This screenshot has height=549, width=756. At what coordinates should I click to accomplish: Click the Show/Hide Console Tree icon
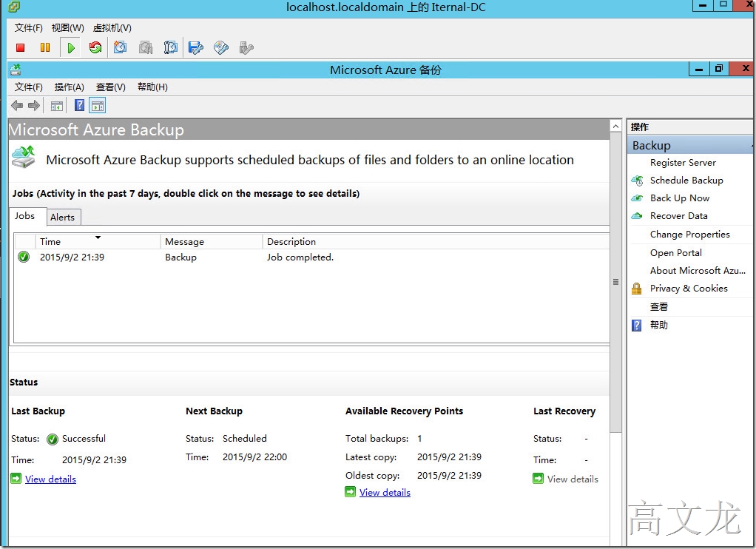[57, 106]
